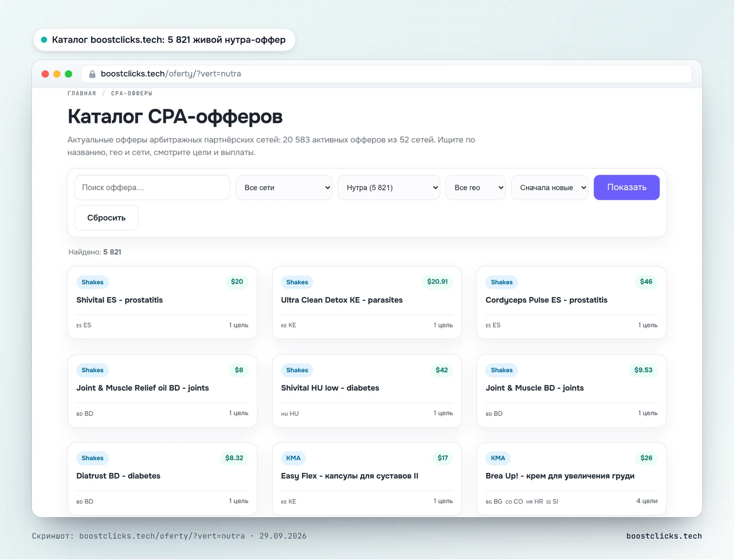Click the Shakes tag on the Ultra Clean Detox card
The image size is (734, 560).
pos(297,282)
